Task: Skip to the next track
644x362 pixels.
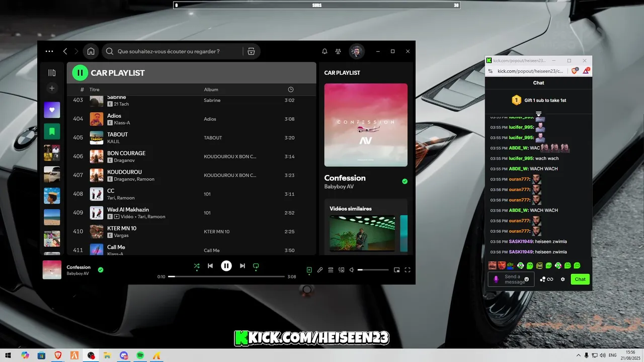Action: click(243, 266)
